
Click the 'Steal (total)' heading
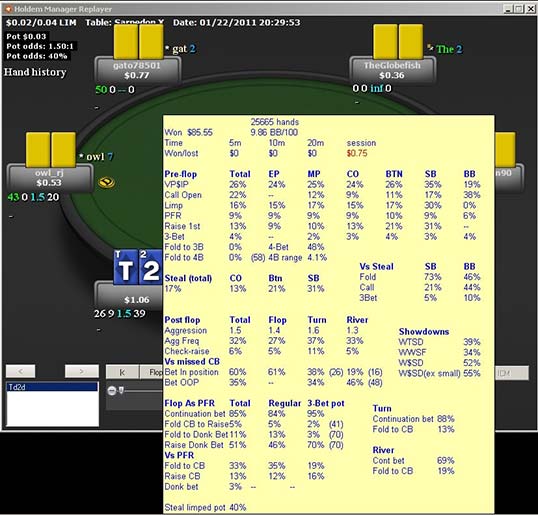(x=188, y=278)
